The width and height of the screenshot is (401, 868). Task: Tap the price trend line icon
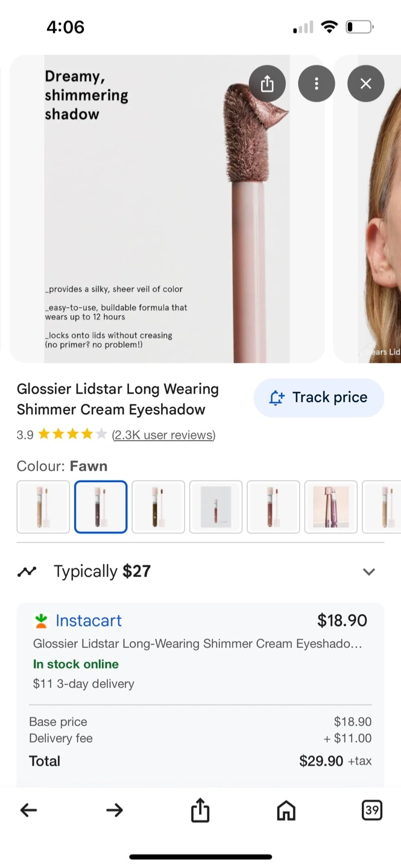27,571
